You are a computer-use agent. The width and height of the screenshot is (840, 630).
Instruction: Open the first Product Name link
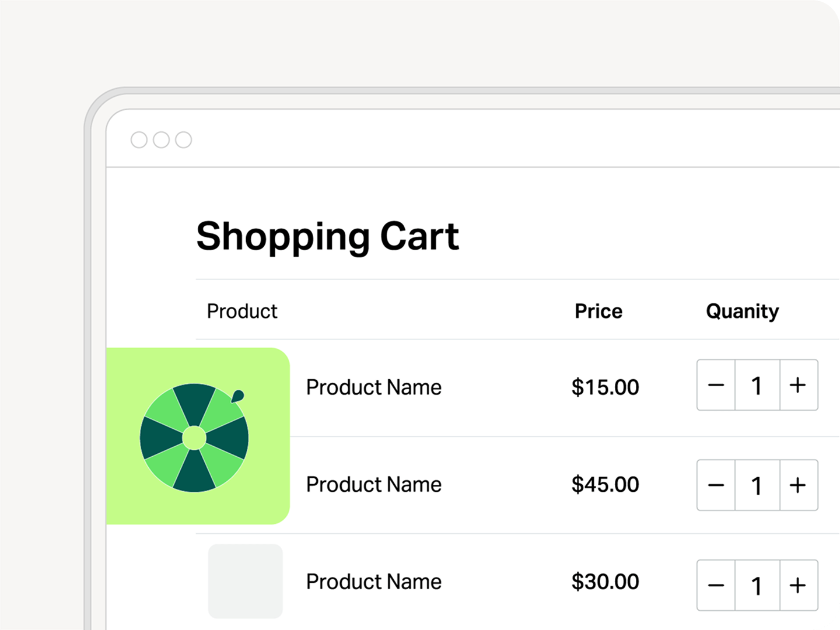click(x=374, y=387)
